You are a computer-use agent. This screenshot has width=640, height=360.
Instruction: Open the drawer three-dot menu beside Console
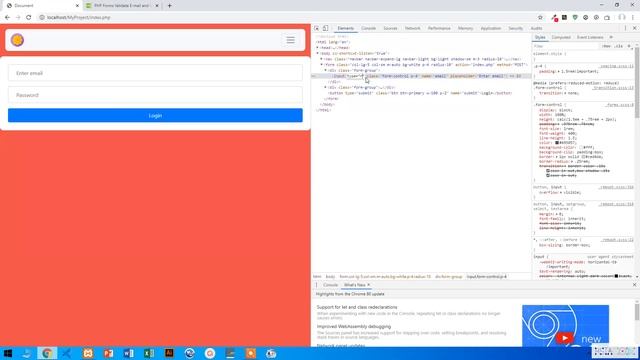pyautogui.click(x=316, y=285)
